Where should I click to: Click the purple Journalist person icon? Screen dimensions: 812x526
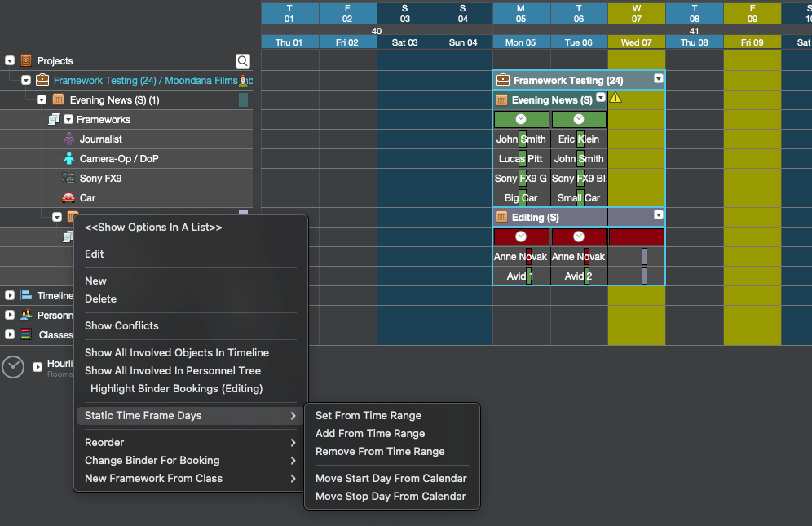[68, 139]
